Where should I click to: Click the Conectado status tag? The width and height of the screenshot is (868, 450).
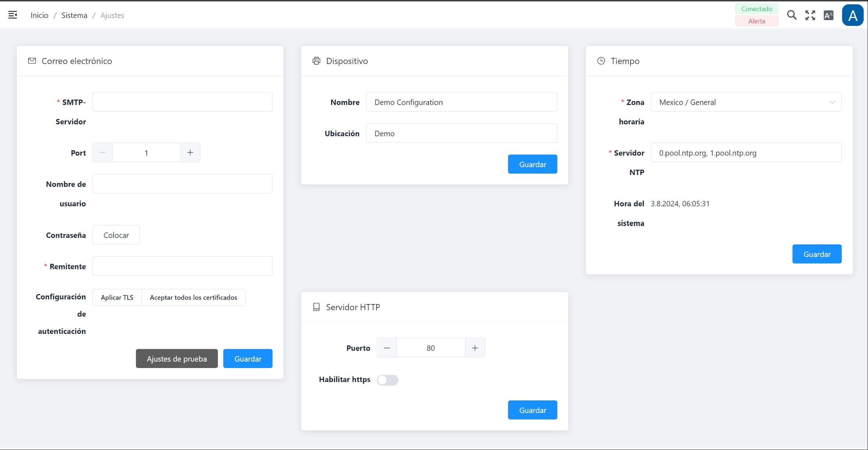(x=757, y=9)
